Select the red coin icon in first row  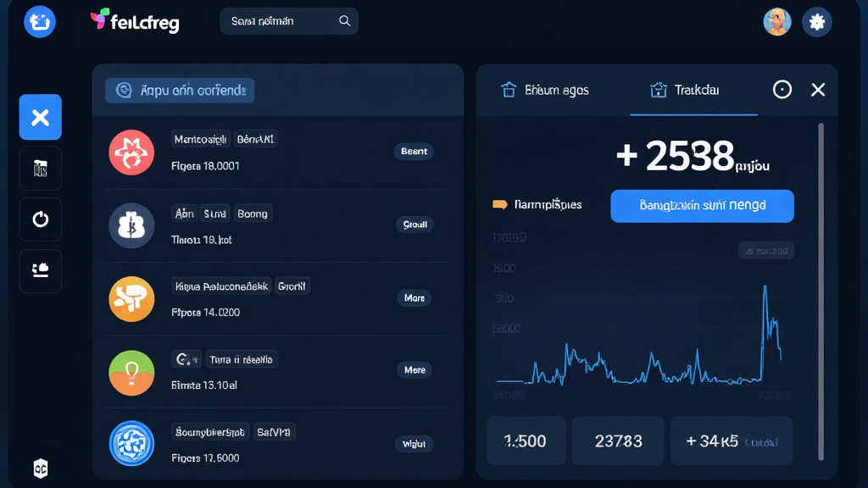pyautogui.click(x=131, y=152)
